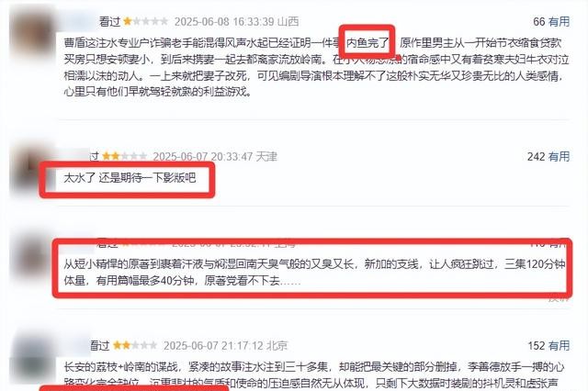588x391 pixels.
Task: Click the two-star rating of Tianjin review
Action: (124, 156)
